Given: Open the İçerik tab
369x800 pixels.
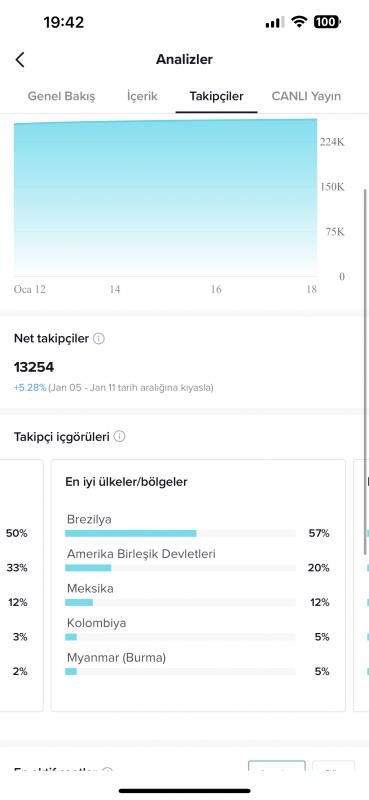Looking at the screenshot, I should click(142, 96).
